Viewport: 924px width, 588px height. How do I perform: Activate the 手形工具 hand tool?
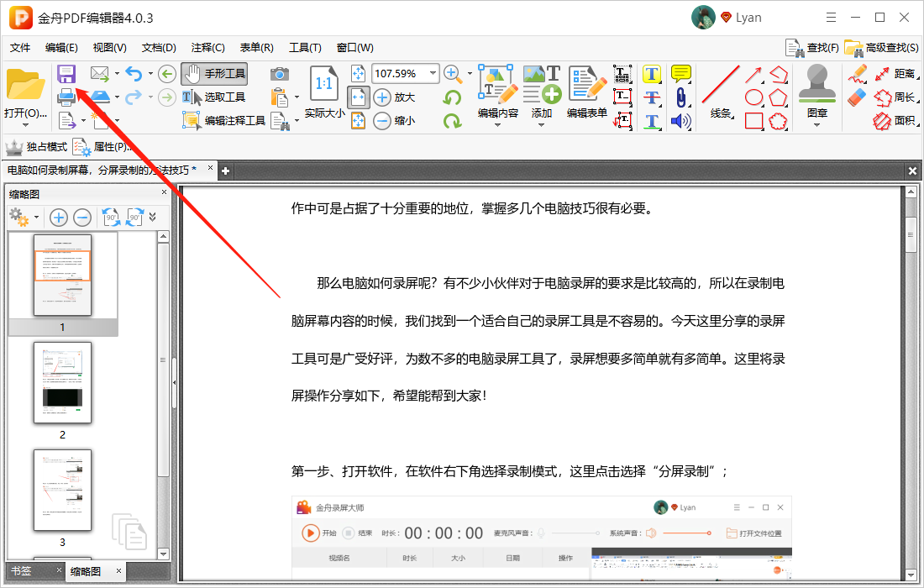(214, 74)
